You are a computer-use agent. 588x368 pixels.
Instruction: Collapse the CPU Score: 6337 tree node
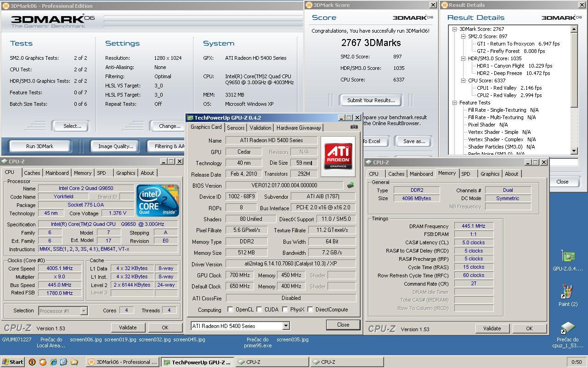point(463,80)
